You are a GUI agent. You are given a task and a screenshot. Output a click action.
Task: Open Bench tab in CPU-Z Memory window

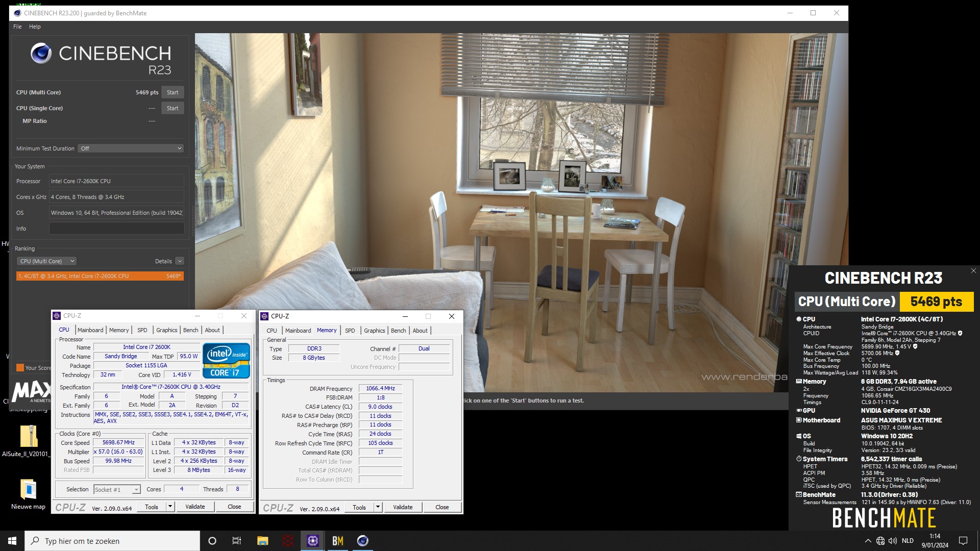click(399, 331)
